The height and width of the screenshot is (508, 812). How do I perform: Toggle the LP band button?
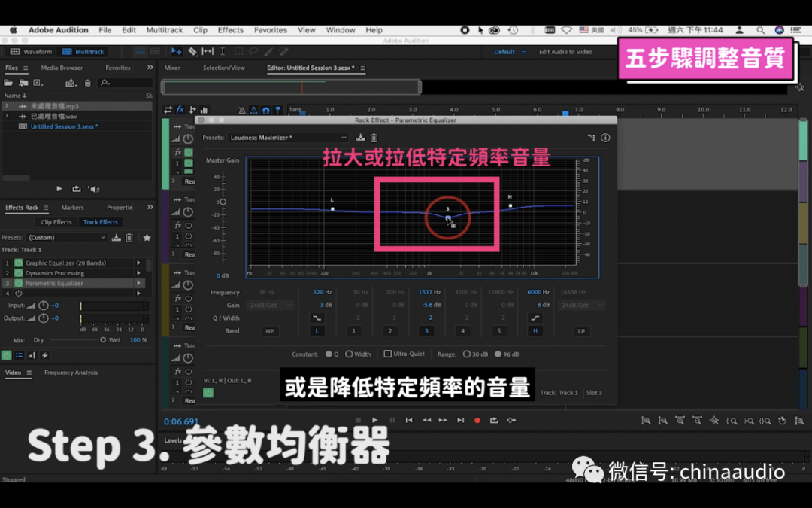point(581,330)
